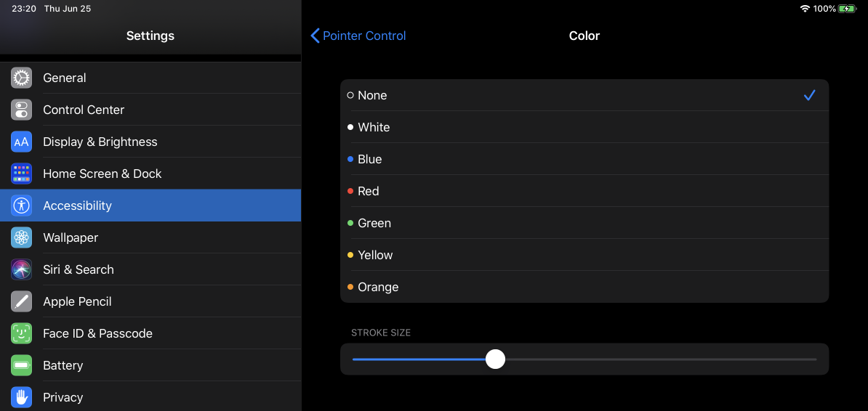This screenshot has height=411, width=868.
Task: Select None as pointer color
Action: (x=584, y=95)
